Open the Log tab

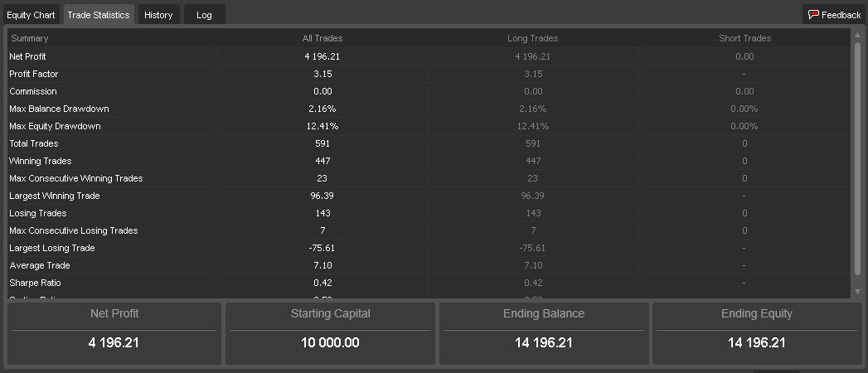204,15
